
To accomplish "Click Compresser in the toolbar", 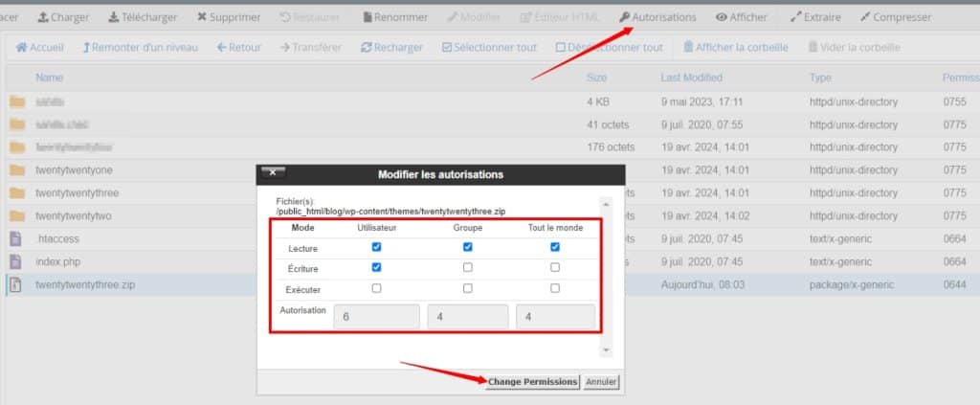I will pyautogui.click(x=896, y=17).
